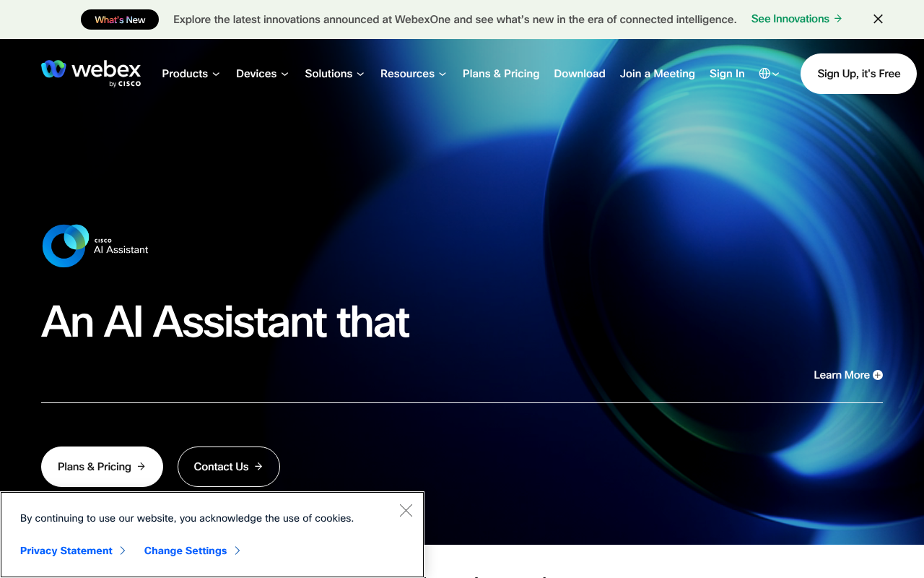This screenshot has width=924, height=578.
Task: Click the arrow icon on See Innovations
Action: coord(837,19)
